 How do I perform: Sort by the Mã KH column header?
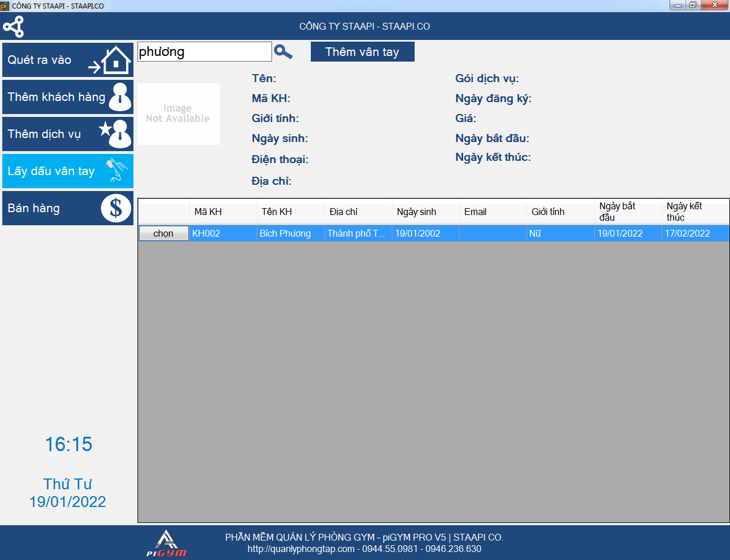[x=222, y=212]
